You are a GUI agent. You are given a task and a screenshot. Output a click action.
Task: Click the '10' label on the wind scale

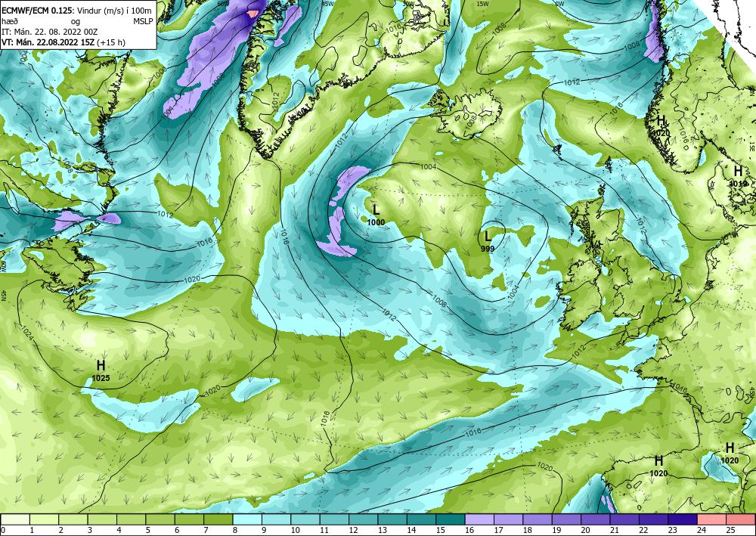[295, 531]
